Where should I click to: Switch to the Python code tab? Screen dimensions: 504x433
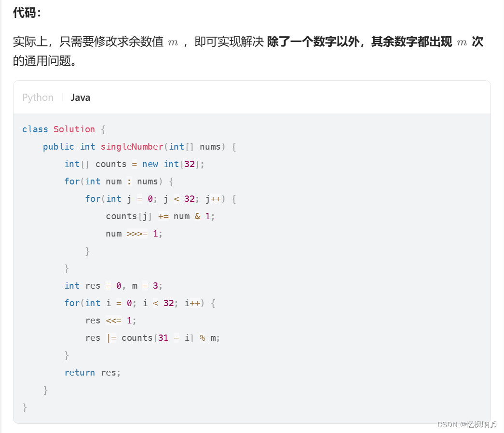38,97
